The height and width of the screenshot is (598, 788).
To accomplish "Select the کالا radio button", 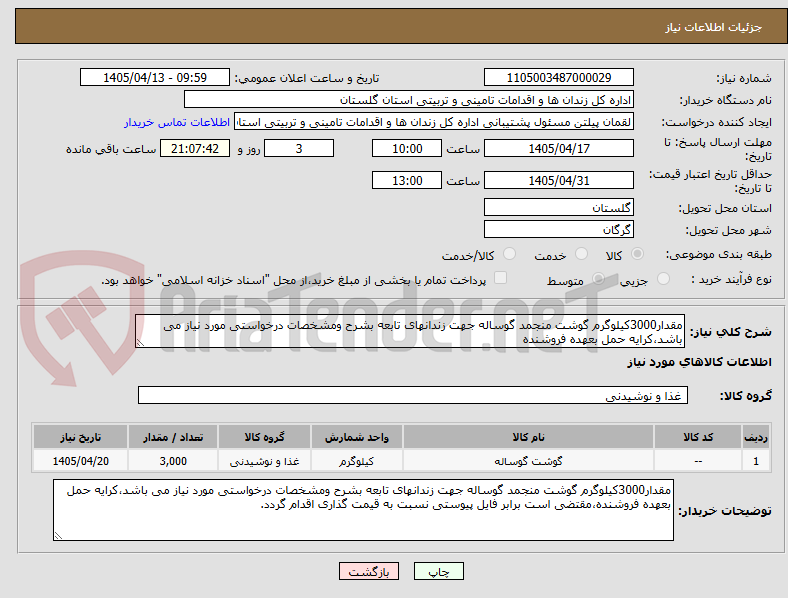I will 637,254.
